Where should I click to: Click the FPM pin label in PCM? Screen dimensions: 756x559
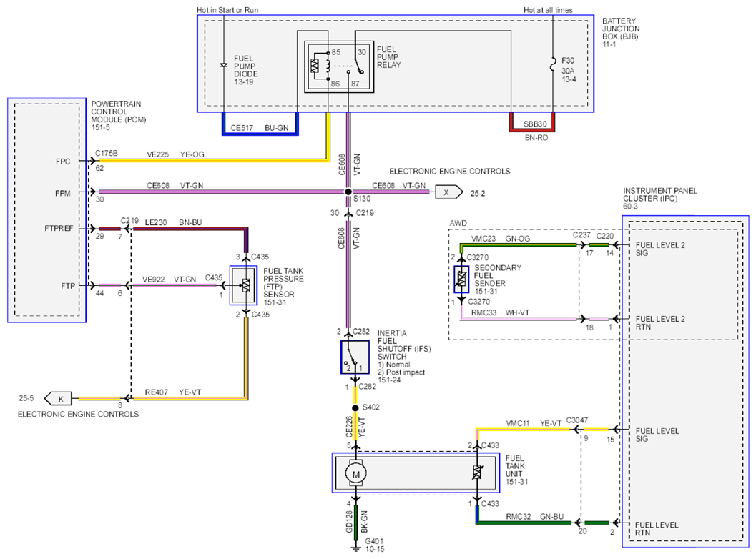[x=63, y=194]
